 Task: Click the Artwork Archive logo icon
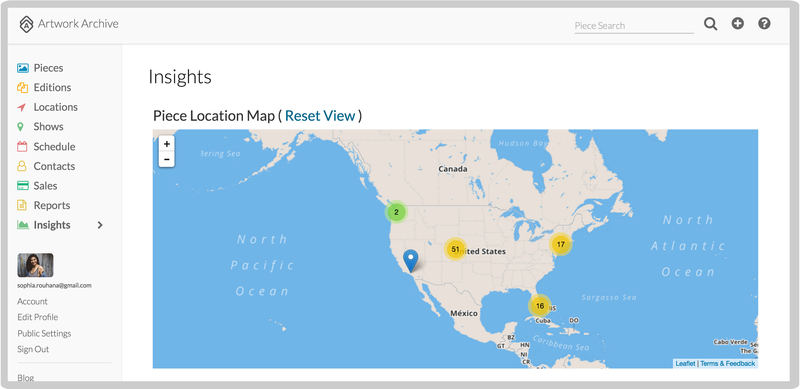pyautogui.click(x=26, y=24)
